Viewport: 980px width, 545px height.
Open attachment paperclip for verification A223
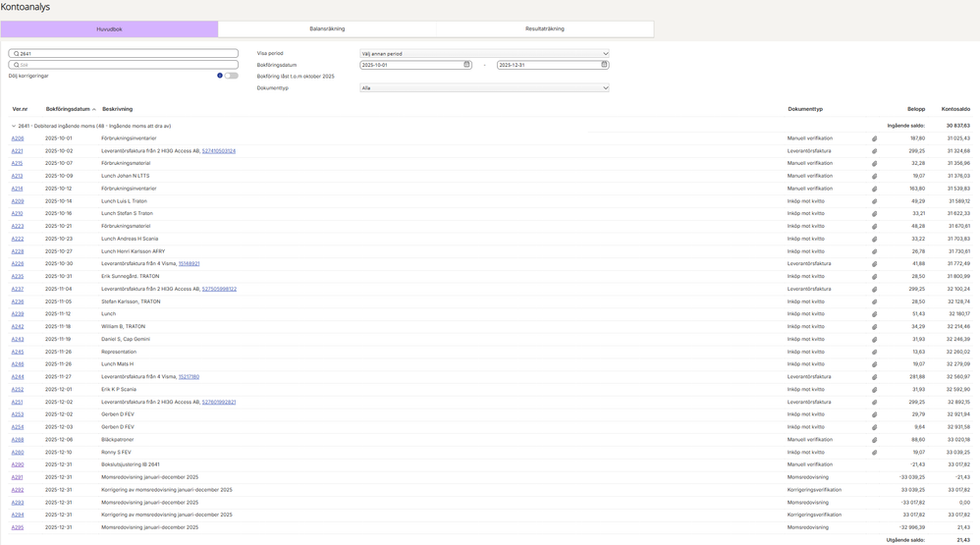pos(874,226)
